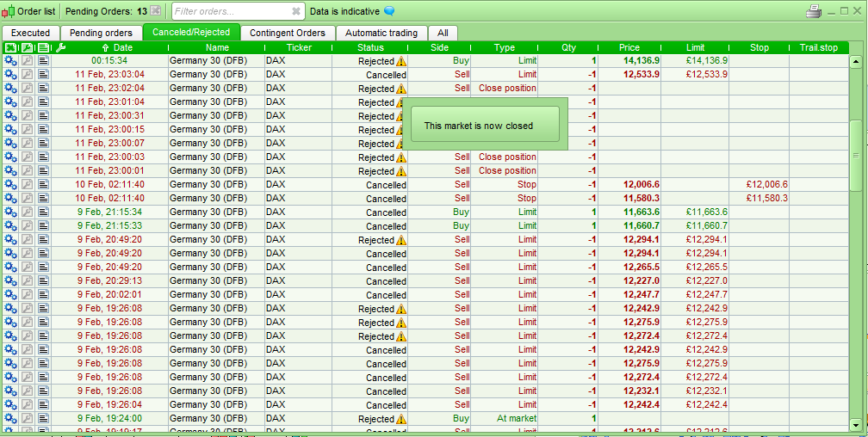This screenshot has width=868, height=437.
Task: Click the speech bubble beside Data is indicative
Action: pyautogui.click(x=389, y=11)
